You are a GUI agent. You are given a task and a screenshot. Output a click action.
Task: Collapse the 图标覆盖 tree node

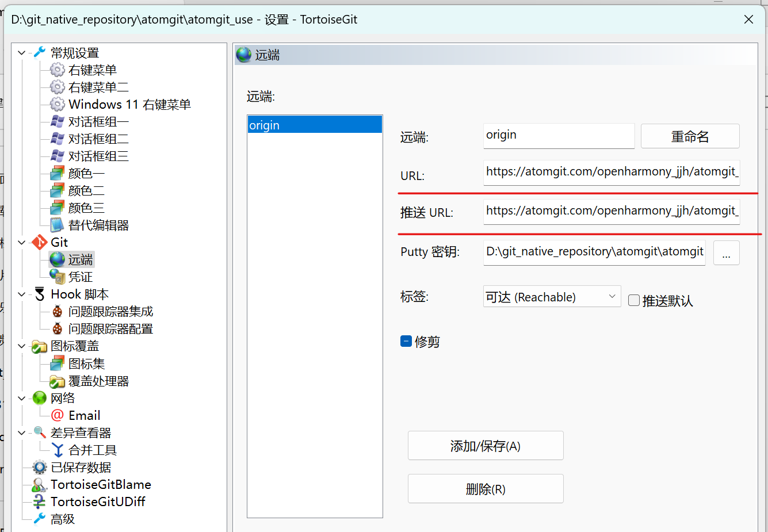(x=22, y=346)
